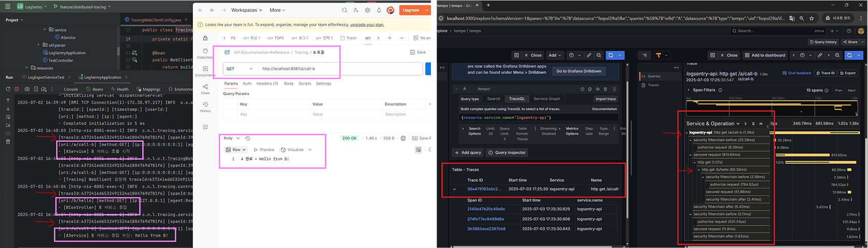Expand trace row 30a479193a5c2
This screenshot has height=248, width=868.
pos(454,189)
